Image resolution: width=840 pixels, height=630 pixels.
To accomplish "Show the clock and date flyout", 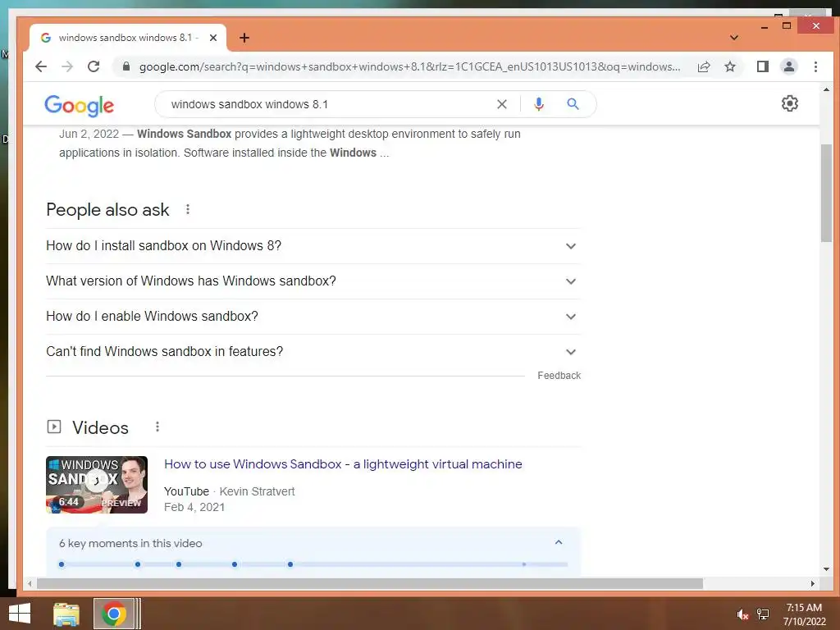I will tap(804, 614).
